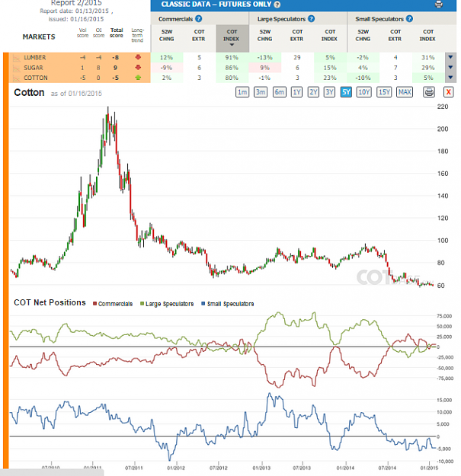Viewport: 461px width, 476px height.
Task: Toggle Large Speculators series in legend
Action: 167,304
